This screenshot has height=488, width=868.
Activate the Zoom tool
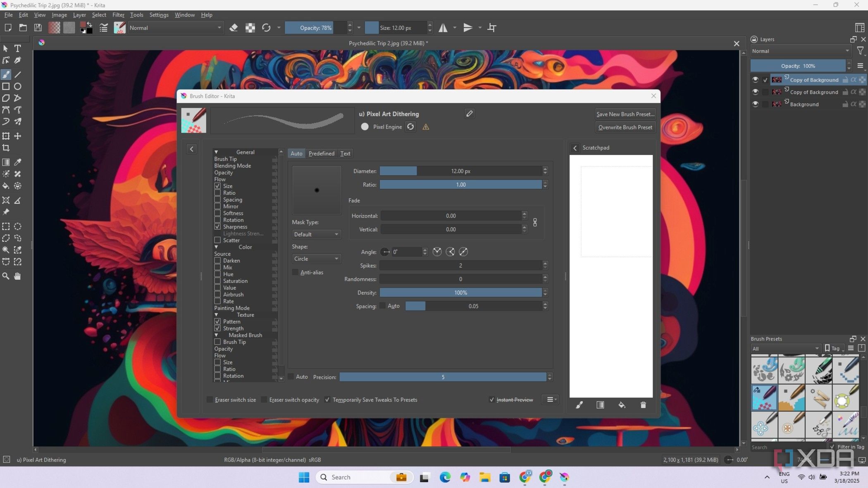(x=6, y=276)
